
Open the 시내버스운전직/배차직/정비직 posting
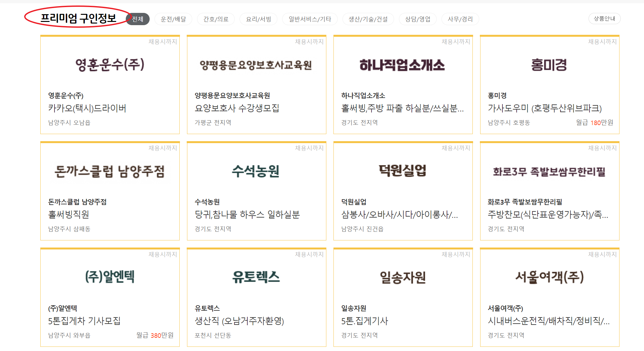coord(549,321)
